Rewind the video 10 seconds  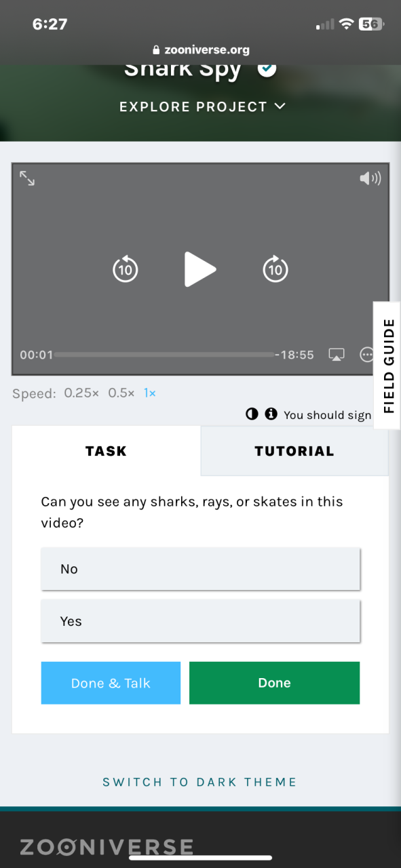(125, 269)
